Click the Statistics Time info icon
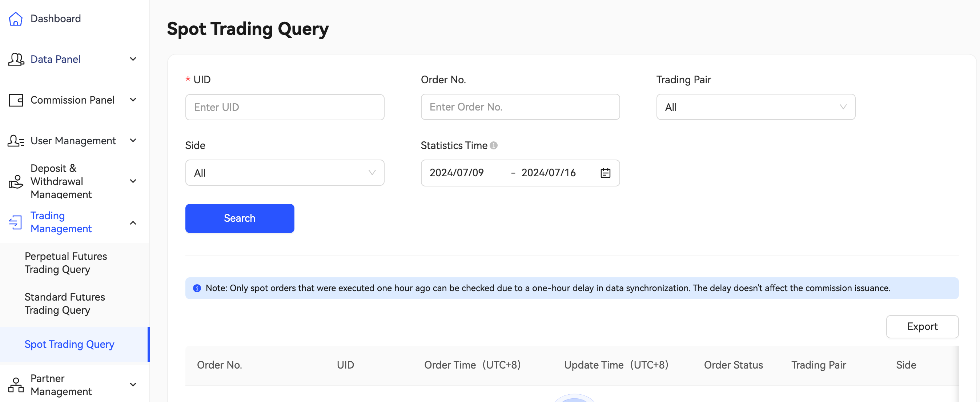 point(493,145)
